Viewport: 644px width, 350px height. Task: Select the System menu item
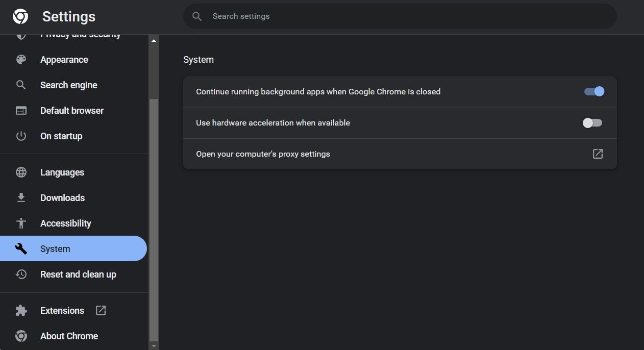[55, 249]
